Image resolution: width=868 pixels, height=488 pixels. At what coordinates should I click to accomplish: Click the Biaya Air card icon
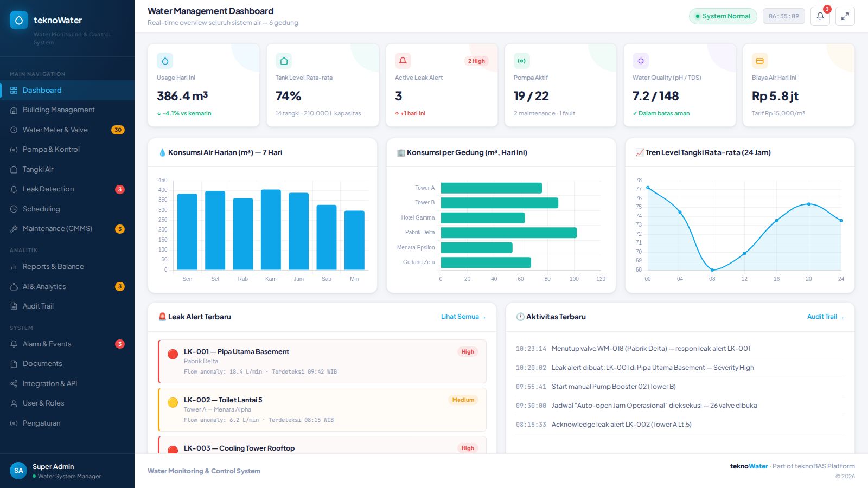[x=760, y=61]
